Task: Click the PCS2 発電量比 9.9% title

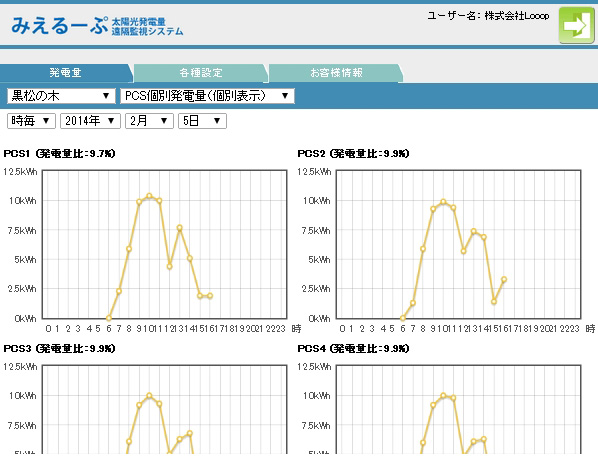Action: coord(353,153)
